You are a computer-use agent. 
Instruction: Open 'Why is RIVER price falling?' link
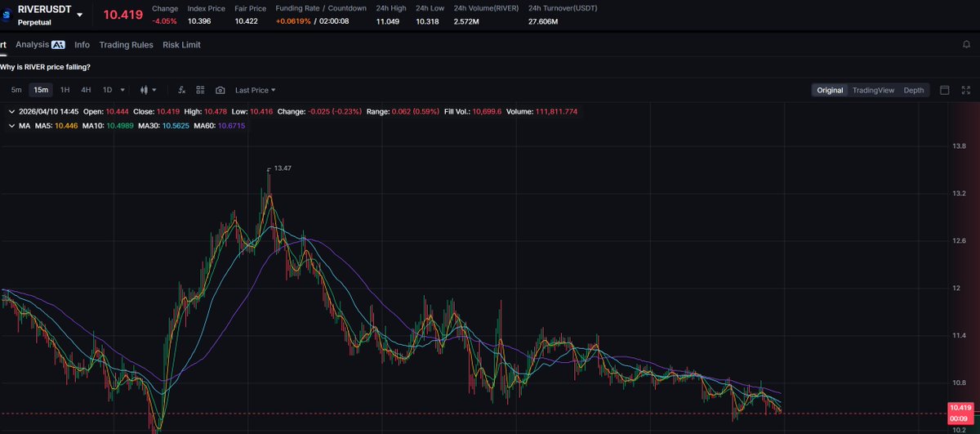(x=45, y=67)
